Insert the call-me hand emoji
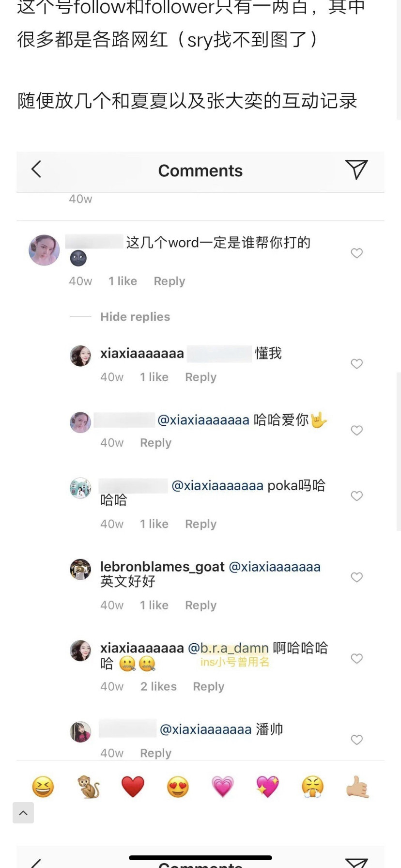Viewport: 401px width, 868px height. tap(357, 787)
